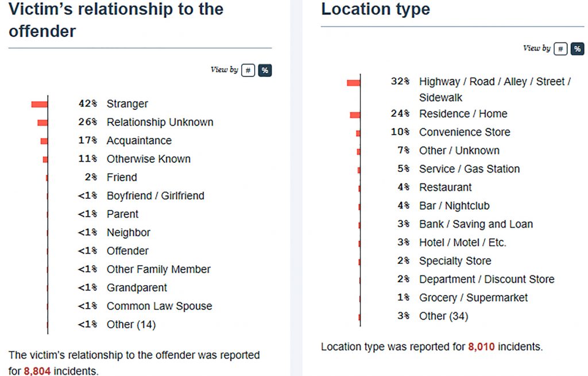Click the Bank / Saving and Loan label
The width and height of the screenshot is (588, 376).
point(475,224)
